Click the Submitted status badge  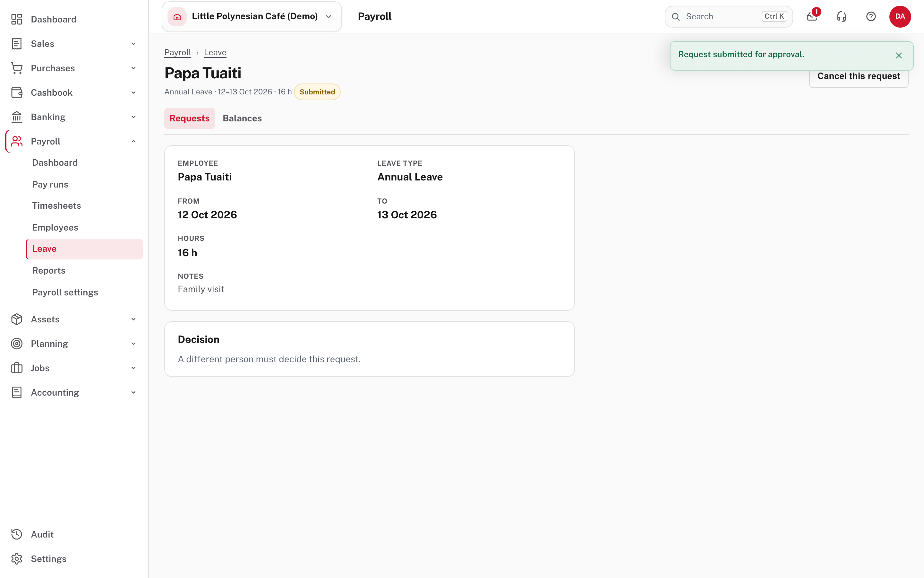pos(317,92)
